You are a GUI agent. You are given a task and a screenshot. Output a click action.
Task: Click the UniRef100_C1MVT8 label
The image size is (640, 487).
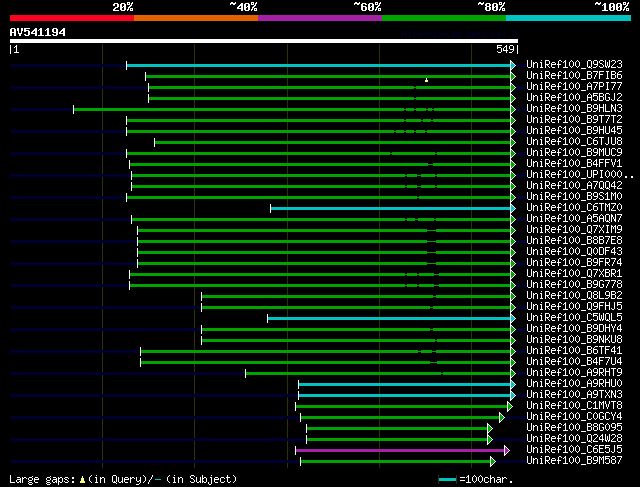click(x=574, y=406)
